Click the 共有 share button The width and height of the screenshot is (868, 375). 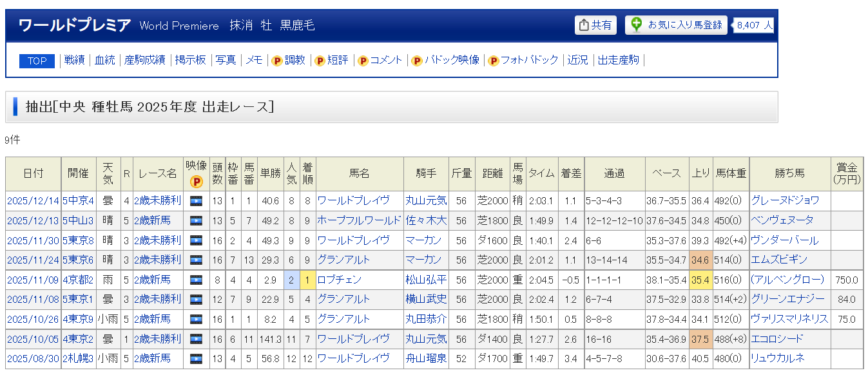[595, 25]
